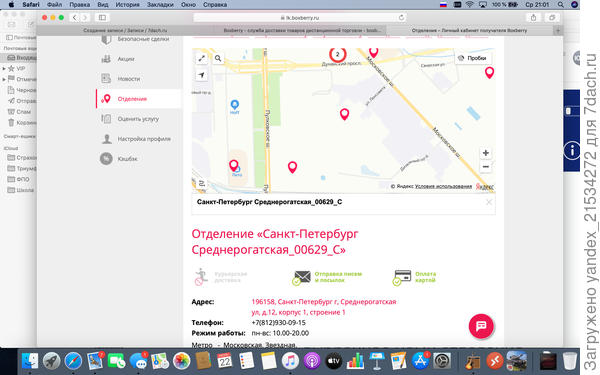This screenshot has height=375, width=600.
Task: Expand the VIP mailbox in Mail
Action: pyautogui.click(x=4, y=68)
